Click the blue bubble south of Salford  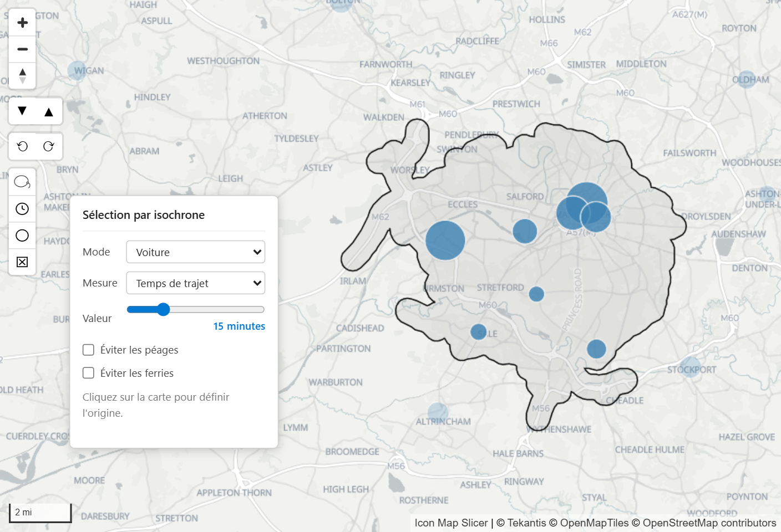pos(525,231)
